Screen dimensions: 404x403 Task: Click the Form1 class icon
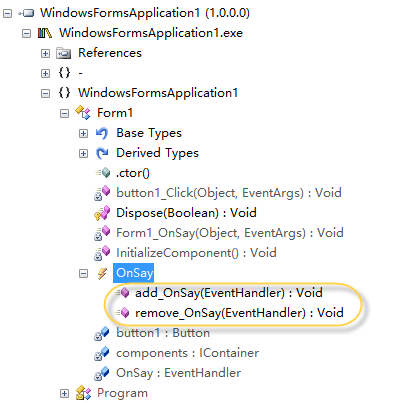[83, 113]
